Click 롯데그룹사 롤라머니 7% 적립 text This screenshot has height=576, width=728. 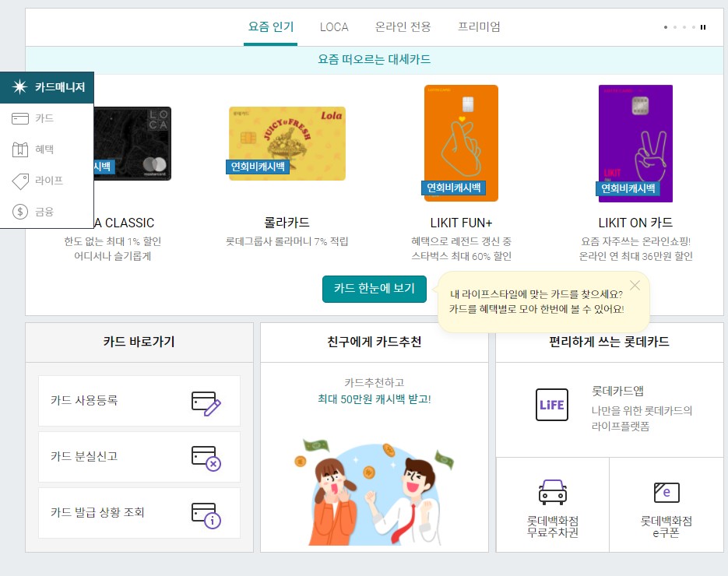pos(287,241)
